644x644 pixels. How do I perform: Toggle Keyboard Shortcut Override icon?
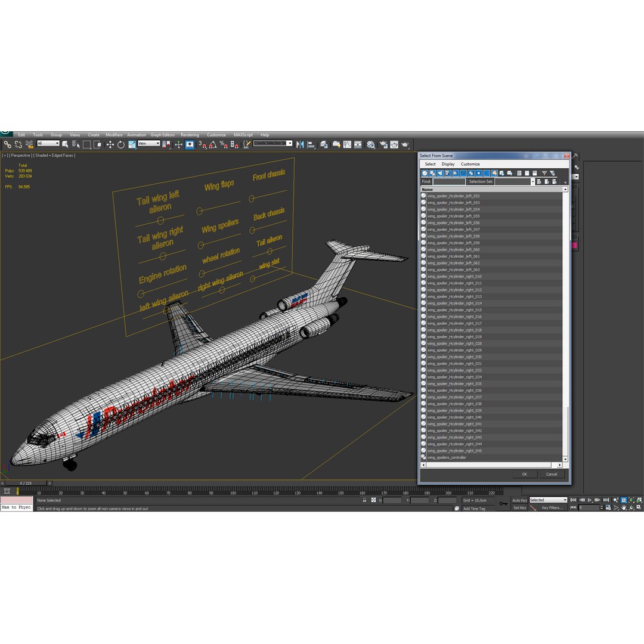pyautogui.click(x=190, y=144)
